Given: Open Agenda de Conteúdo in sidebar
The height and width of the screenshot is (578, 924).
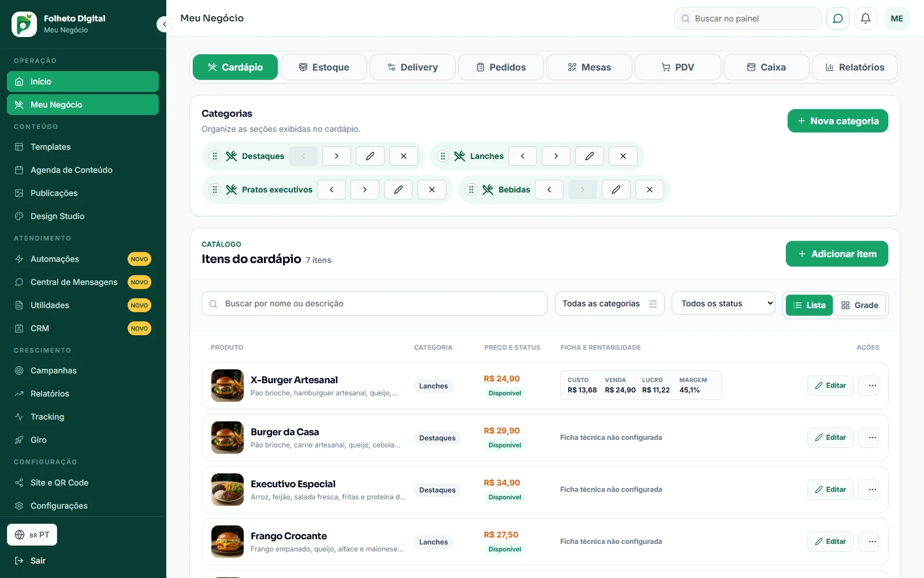Looking at the screenshot, I should 83,170.
